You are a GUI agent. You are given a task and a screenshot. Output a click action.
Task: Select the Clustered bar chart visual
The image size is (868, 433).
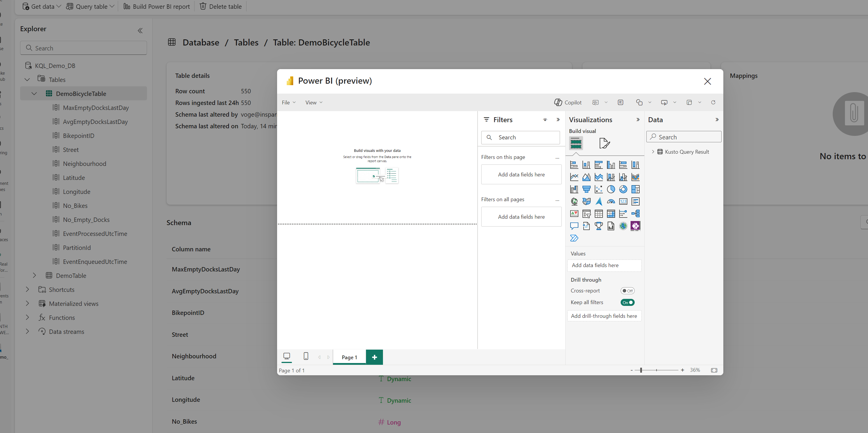[x=598, y=165]
